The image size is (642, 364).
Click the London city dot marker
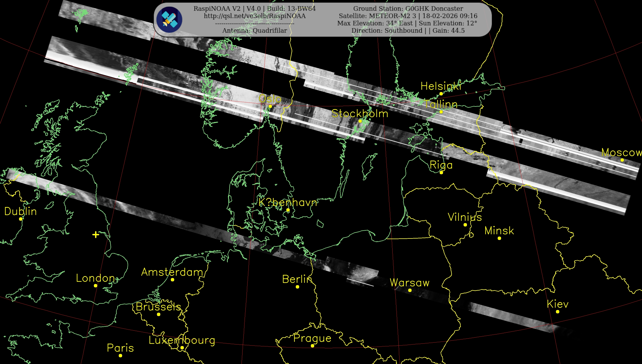coord(95,286)
